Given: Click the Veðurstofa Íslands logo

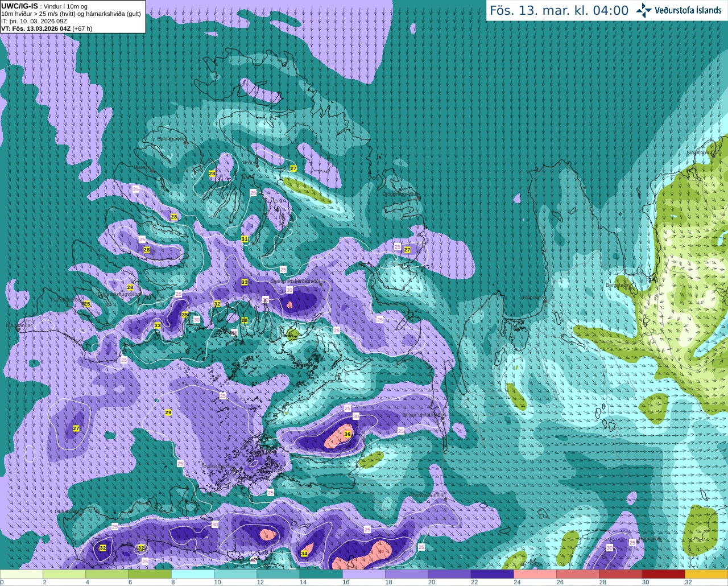Looking at the screenshot, I should click(x=679, y=10).
